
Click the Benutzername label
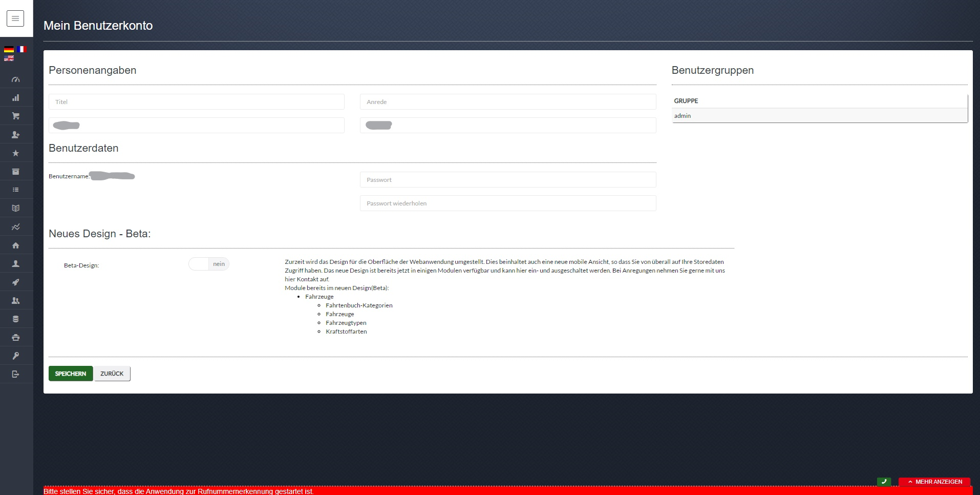click(x=69, y=176)
